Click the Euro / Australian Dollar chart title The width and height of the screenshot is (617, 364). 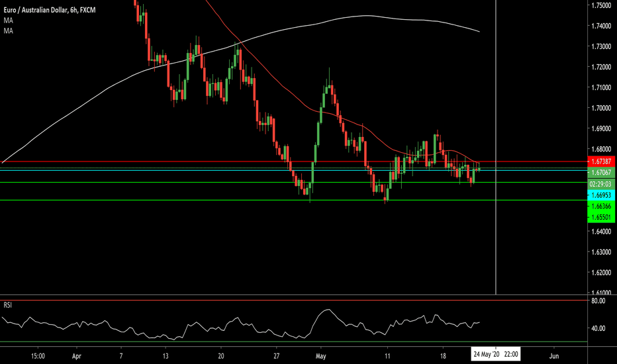(x=50, y=10)
